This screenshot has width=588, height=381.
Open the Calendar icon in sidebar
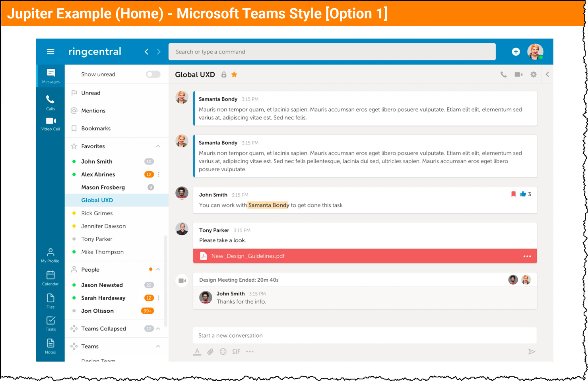(x=50, y=278)
